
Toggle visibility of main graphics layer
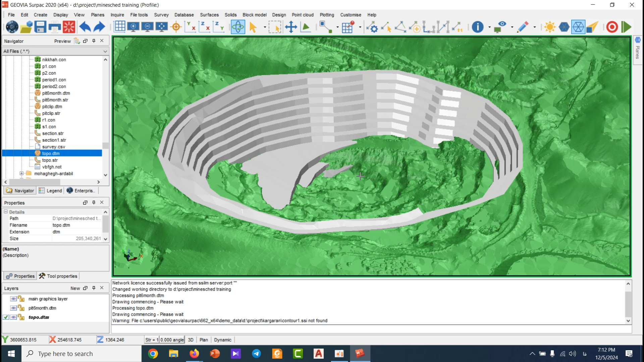point(13,299)
